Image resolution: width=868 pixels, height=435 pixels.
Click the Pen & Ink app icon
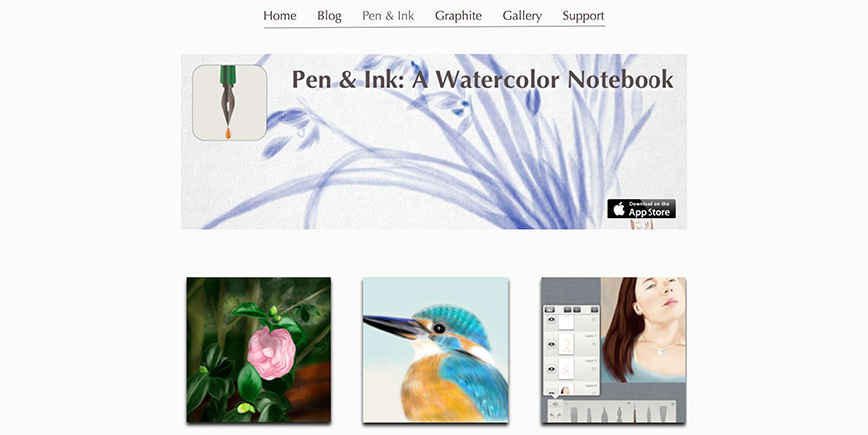(229, 103)
